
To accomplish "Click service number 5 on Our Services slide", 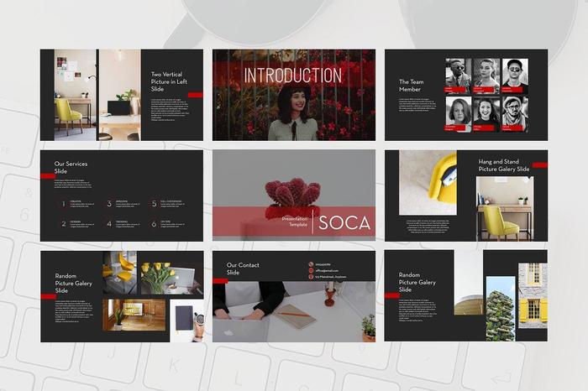I will [x=154, y=204].
